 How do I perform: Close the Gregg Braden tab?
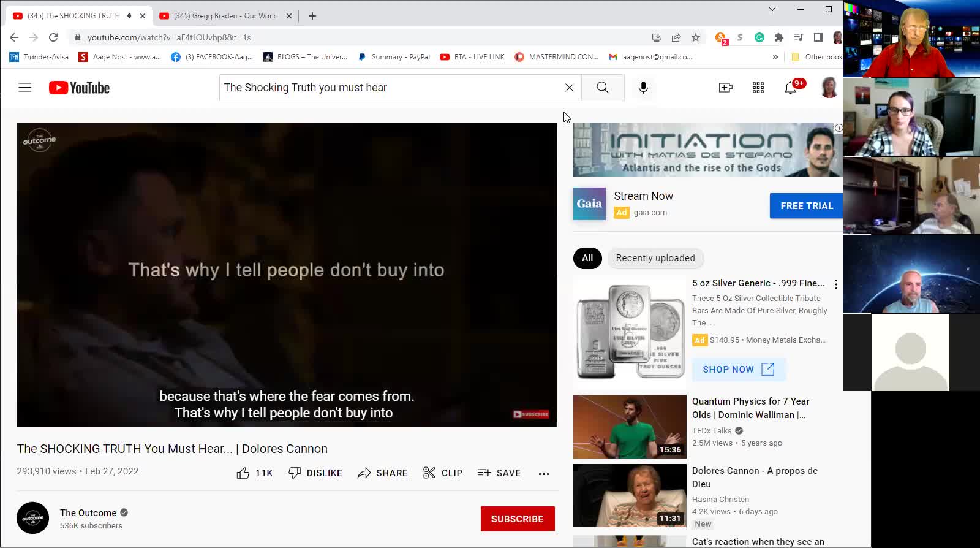click(289, 16)
